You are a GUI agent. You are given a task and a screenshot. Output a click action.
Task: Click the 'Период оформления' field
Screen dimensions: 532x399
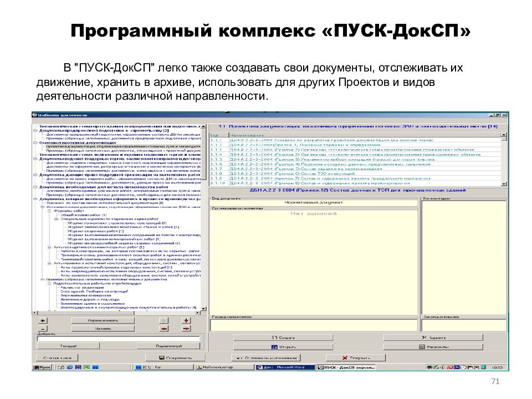click(314, 325)
